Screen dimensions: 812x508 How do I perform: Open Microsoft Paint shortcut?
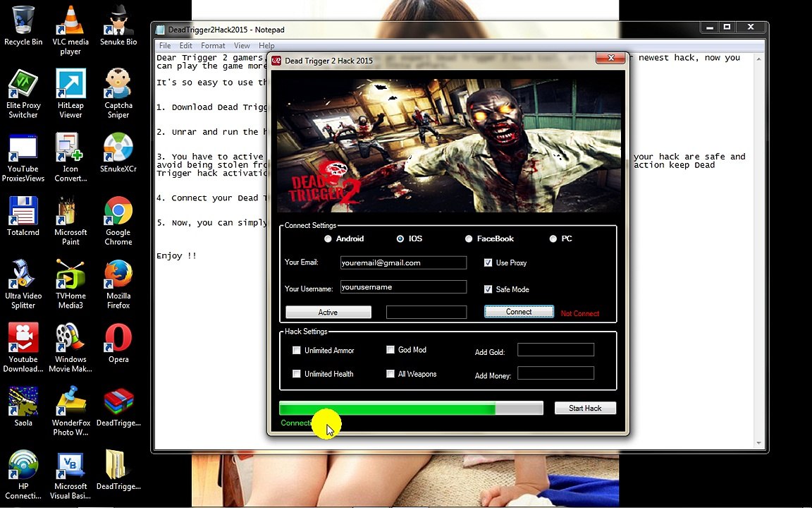coord(70,222)
